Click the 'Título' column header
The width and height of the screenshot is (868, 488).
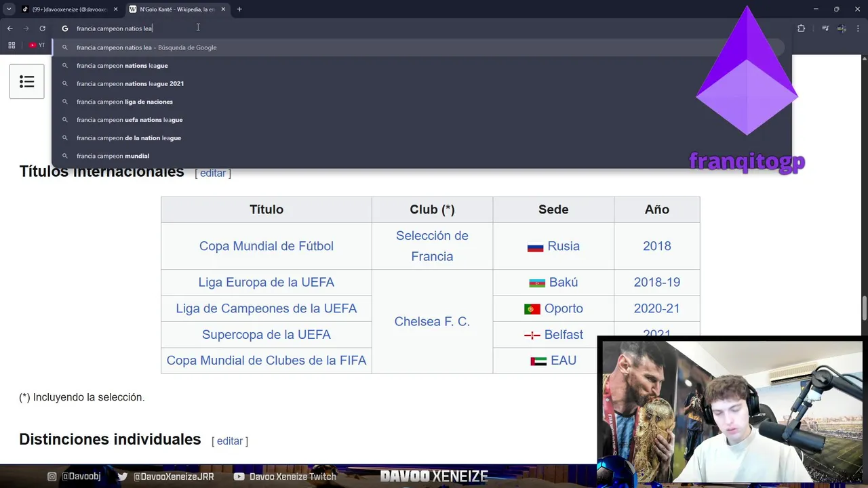click(267, 209)
